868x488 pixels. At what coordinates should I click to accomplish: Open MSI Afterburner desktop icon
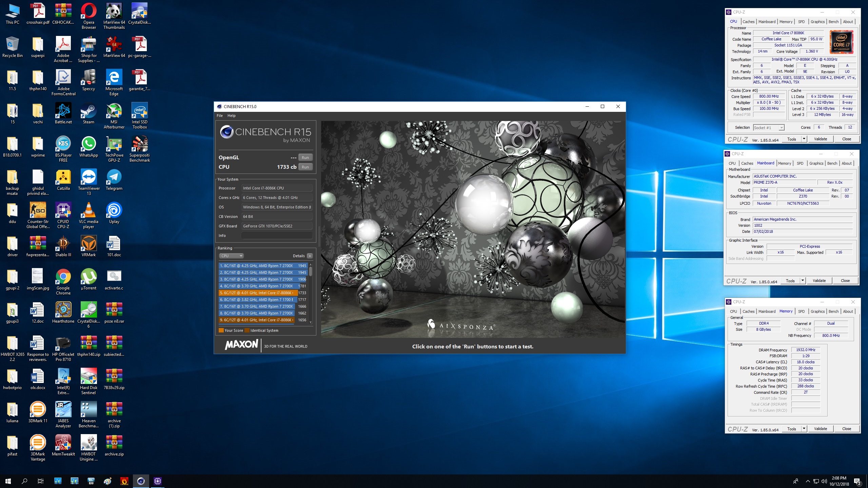[114, 116]
